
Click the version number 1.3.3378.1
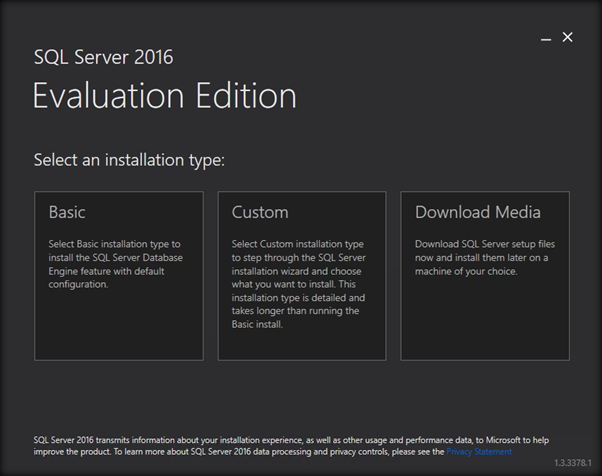click(x=573, y=463)
